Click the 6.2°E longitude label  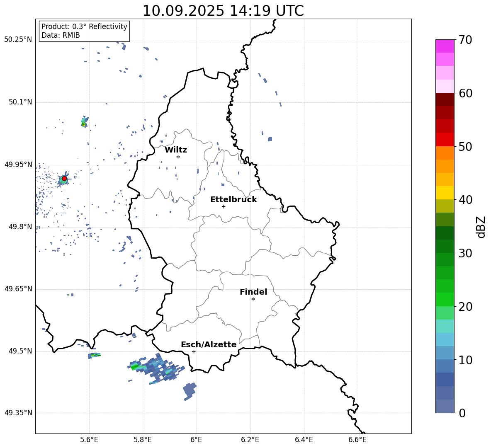250,440
